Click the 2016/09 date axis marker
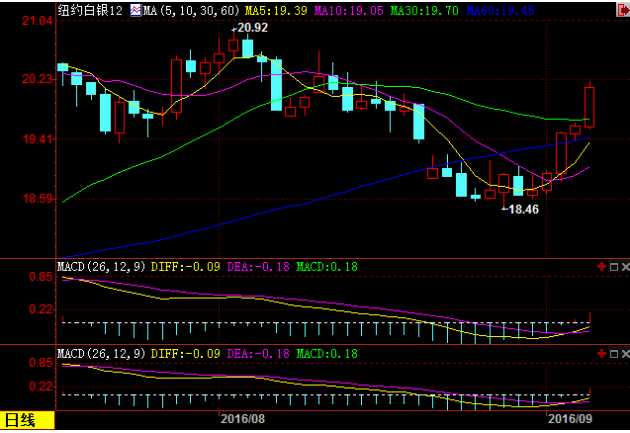 click(570, 419)
